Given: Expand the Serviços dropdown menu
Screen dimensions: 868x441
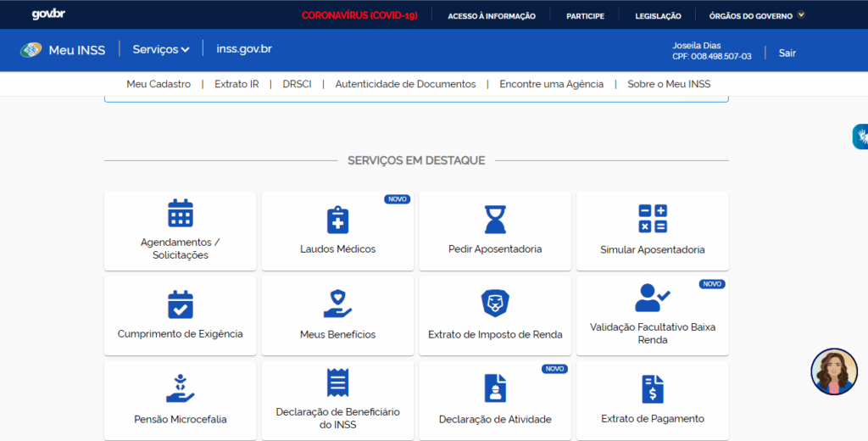Looking at the screenshot, I should (x=160, y=50).
